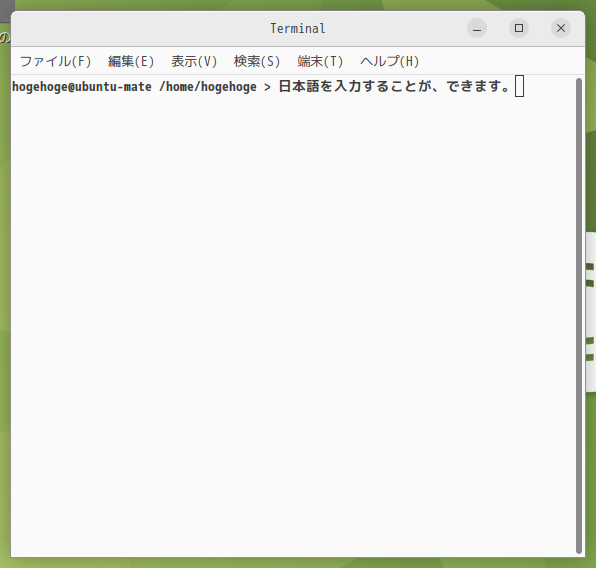
Task: Open the 編集(E) menu
Action: click(131, 61)
